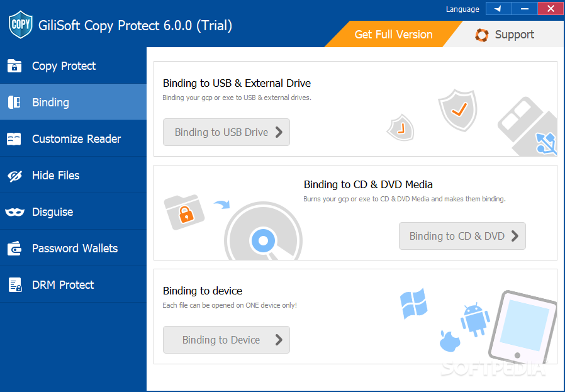
Task: Click the Customize Reader book icon
Action: tap(14, 138)
